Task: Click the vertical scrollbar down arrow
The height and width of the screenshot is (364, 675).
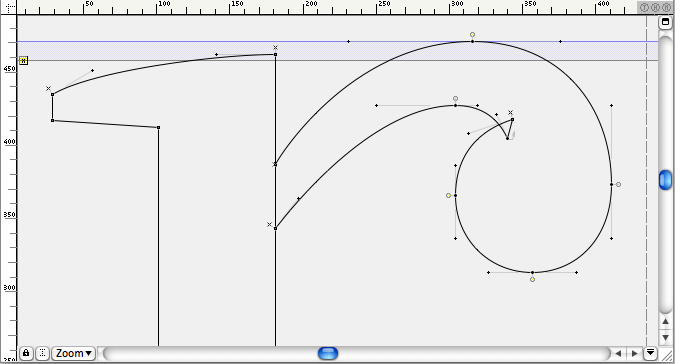Action: tap(666, 338)
